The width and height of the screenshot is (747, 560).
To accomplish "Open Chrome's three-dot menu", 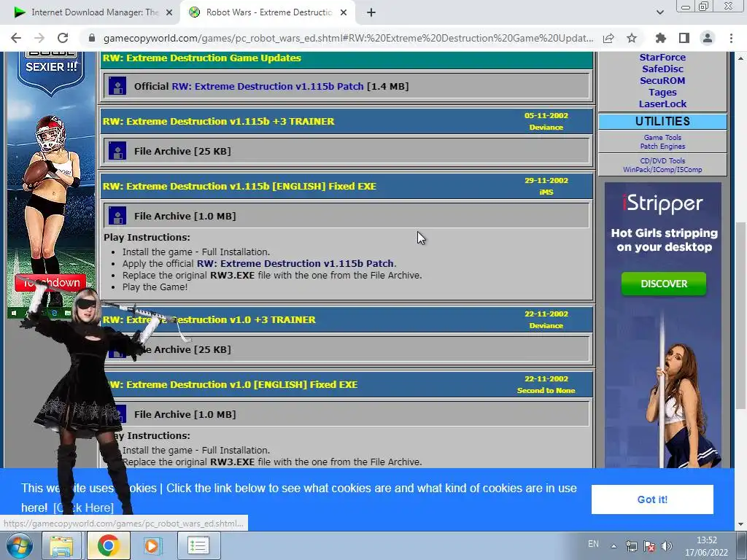I will point(731,38).
